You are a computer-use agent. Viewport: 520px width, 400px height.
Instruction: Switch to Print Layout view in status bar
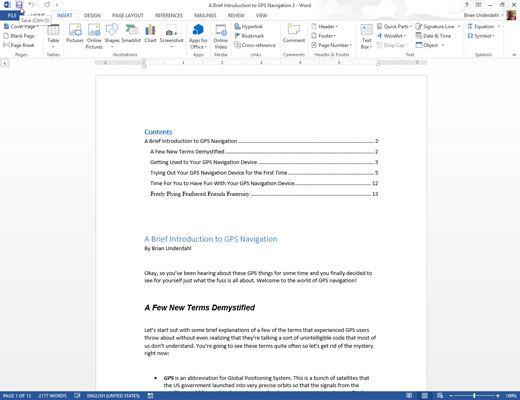tap(425, 396)
